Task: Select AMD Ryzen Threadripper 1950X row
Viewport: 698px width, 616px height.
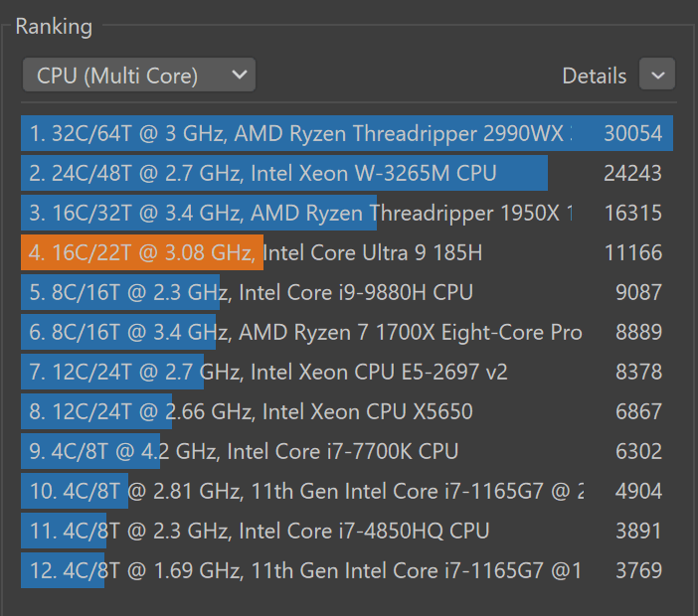Action: [x=347, y=213]
